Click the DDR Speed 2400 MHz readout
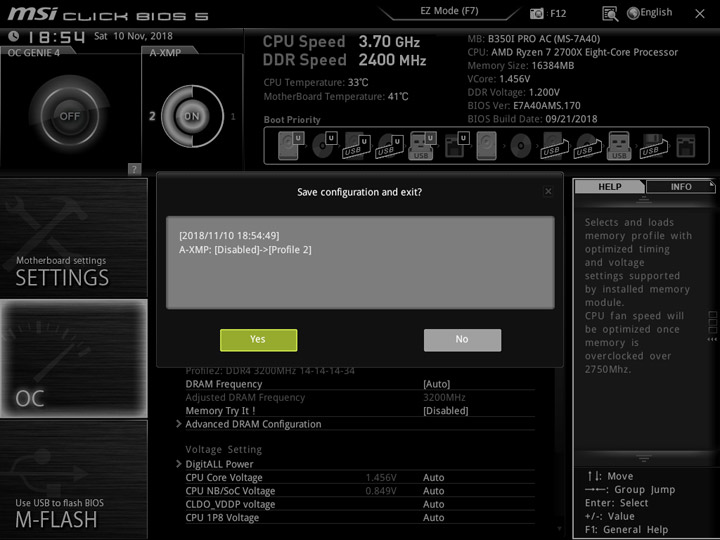 click(x=344, y=60)
